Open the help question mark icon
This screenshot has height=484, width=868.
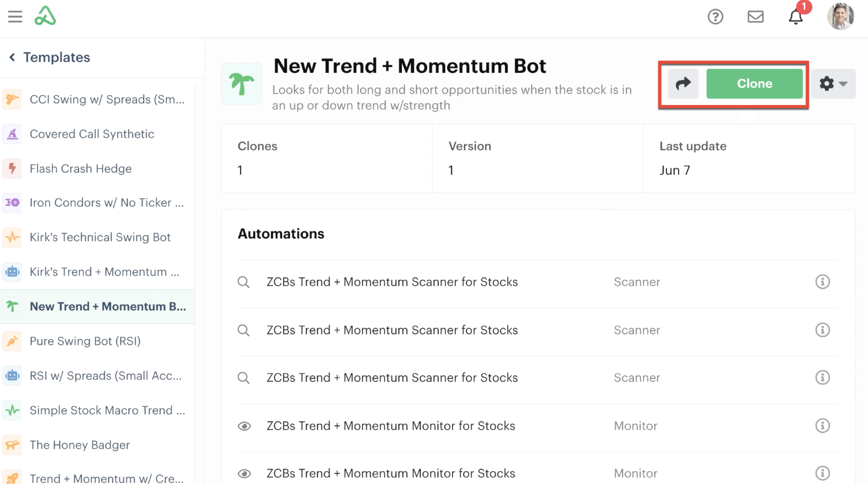(x=715, y=17)
